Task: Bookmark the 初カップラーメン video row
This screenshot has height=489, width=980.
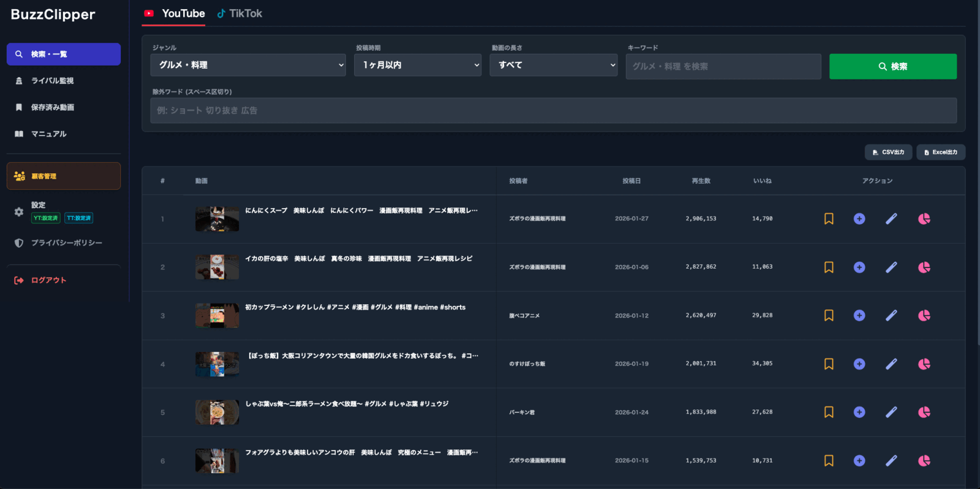Action: coord(829,315)
